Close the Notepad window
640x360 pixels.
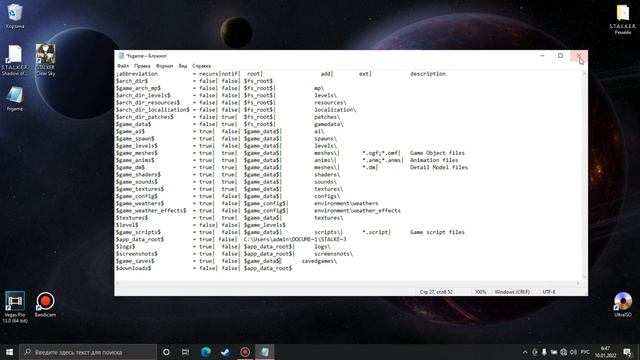(579, 56)
